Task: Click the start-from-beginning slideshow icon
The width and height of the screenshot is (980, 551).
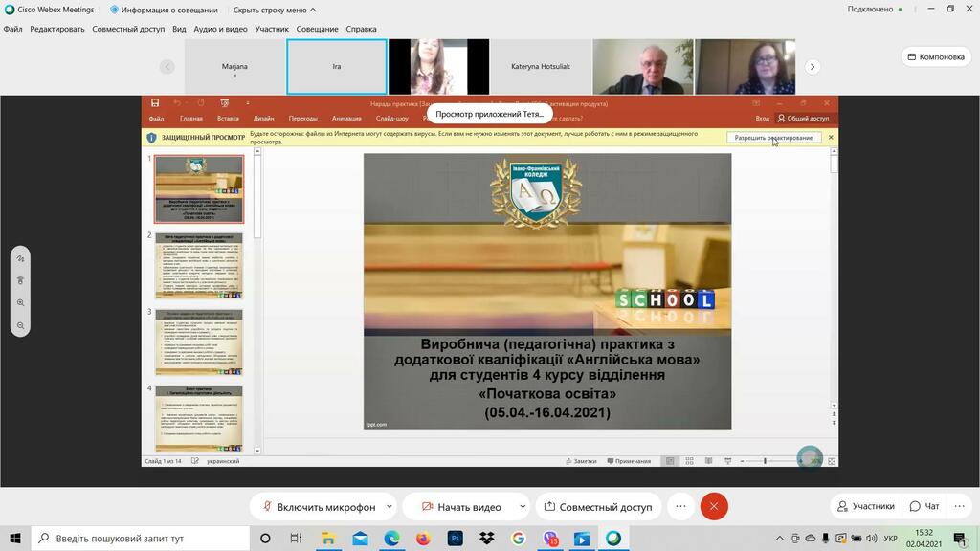Action: pyautogui.click(x=224, y=103)
